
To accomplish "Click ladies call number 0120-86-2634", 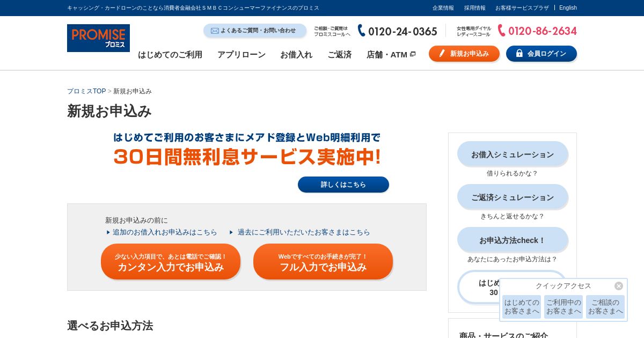I will tap(543, 31).
